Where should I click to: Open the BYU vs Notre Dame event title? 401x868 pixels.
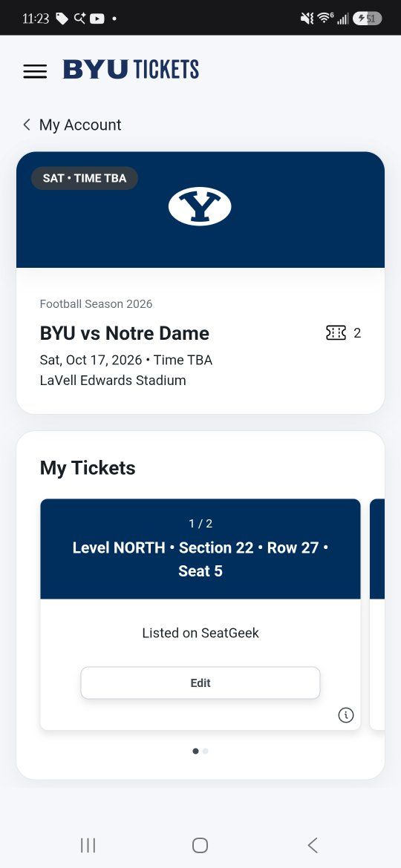(x=125, y=333)
